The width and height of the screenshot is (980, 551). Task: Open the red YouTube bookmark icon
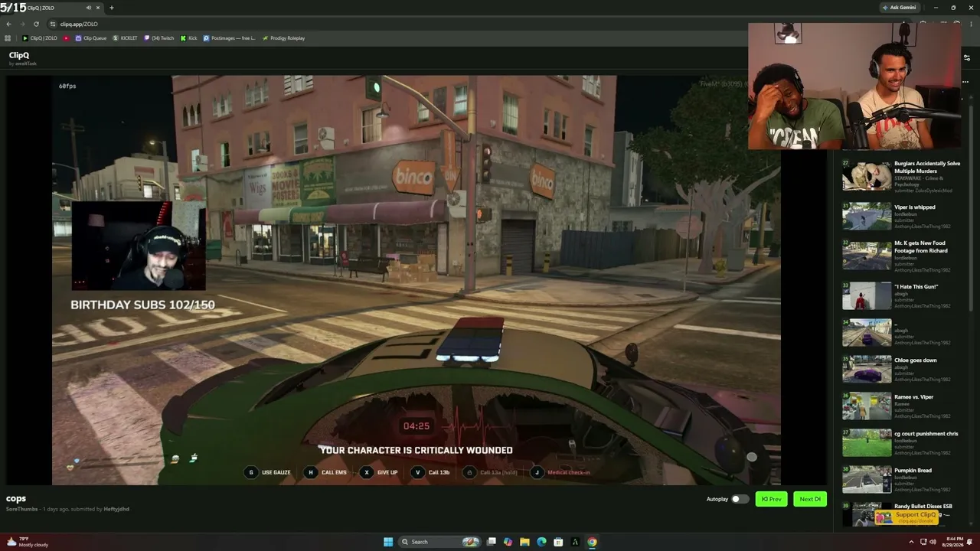(x=66, y=38)
